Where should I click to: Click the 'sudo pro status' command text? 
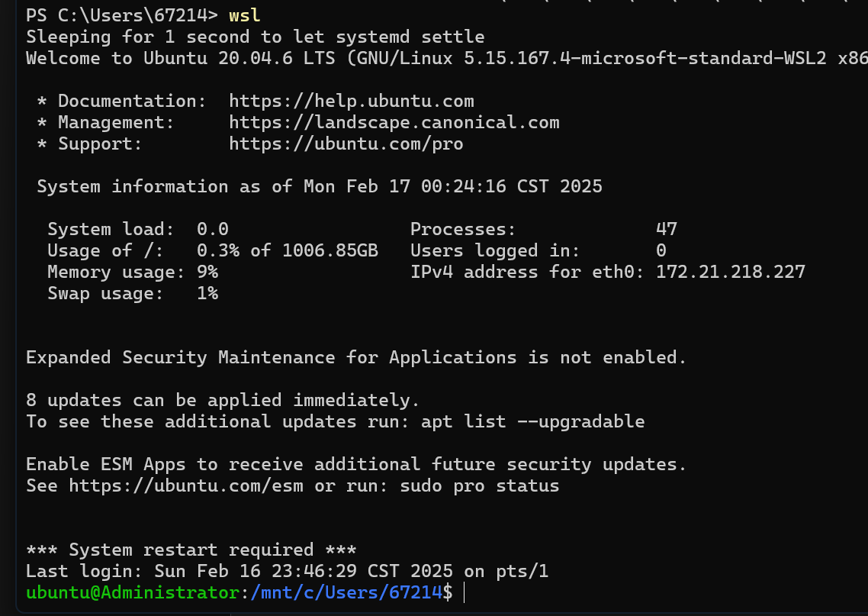480,485
